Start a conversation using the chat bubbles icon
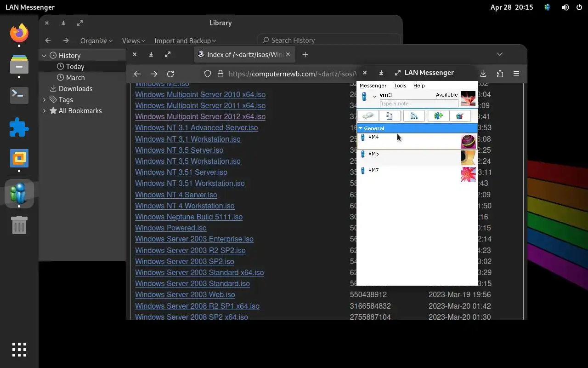Screen dimensions: 588x368 [x=368, y=116]
